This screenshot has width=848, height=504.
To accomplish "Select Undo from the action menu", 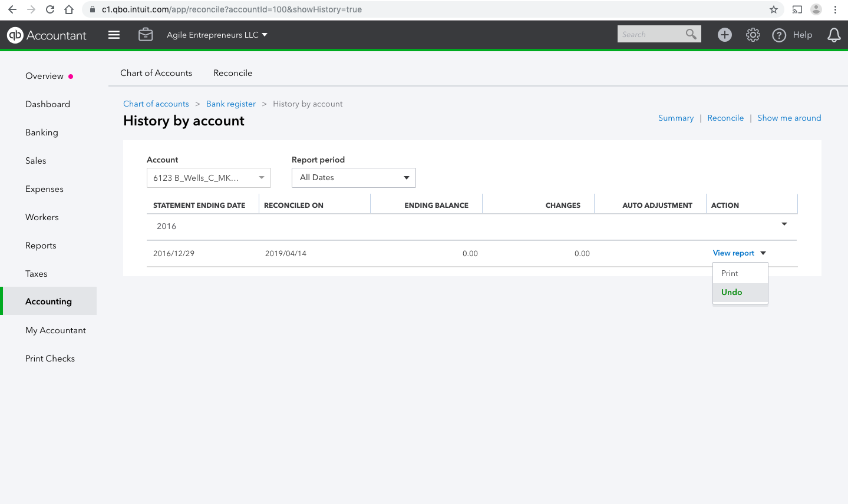I will [x=732, y=292].
